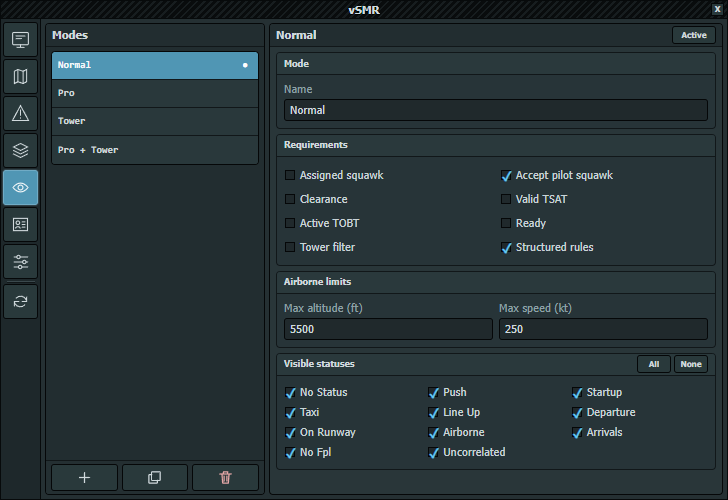Uncheck Taxi visible status

point(290,412)
